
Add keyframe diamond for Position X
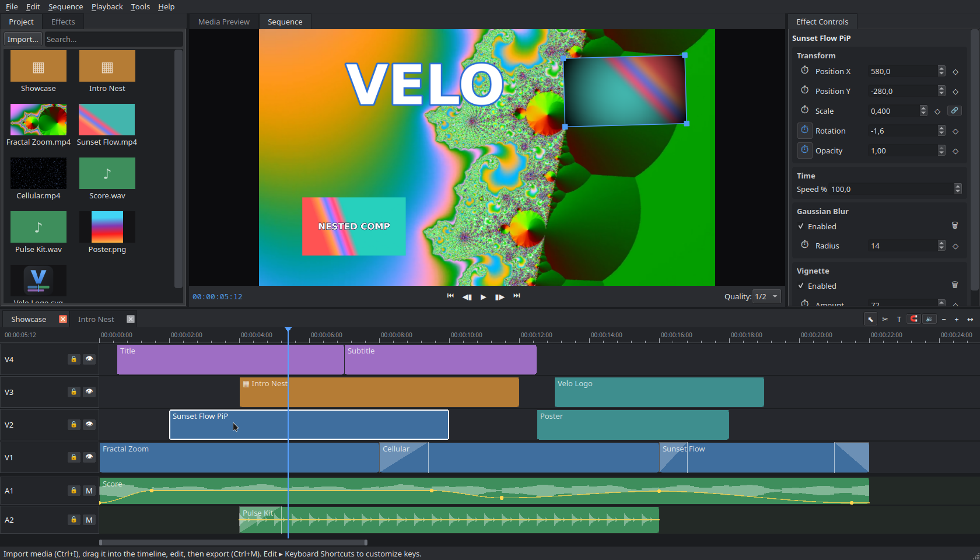click(956, 72)
